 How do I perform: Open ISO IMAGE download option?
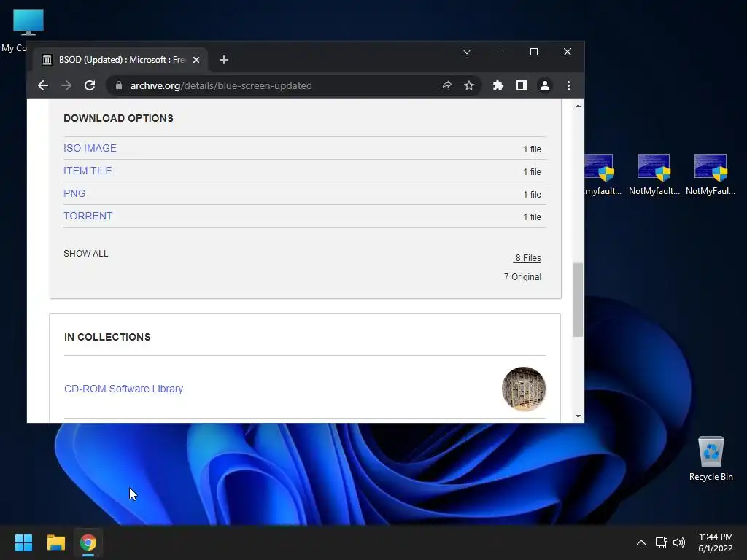(x=90, y=148)
